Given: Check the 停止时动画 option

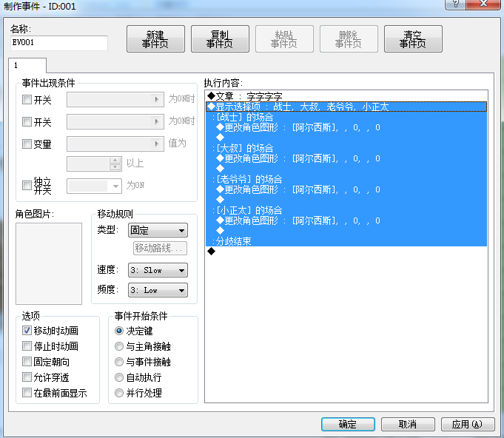Looking at the screenshot, I should coord(27,346).
